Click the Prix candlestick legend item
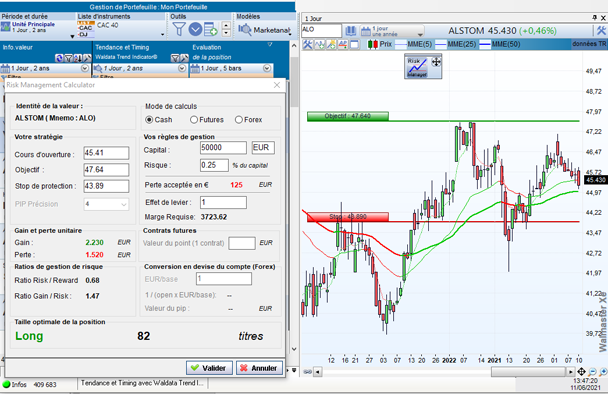 point(380,44)
